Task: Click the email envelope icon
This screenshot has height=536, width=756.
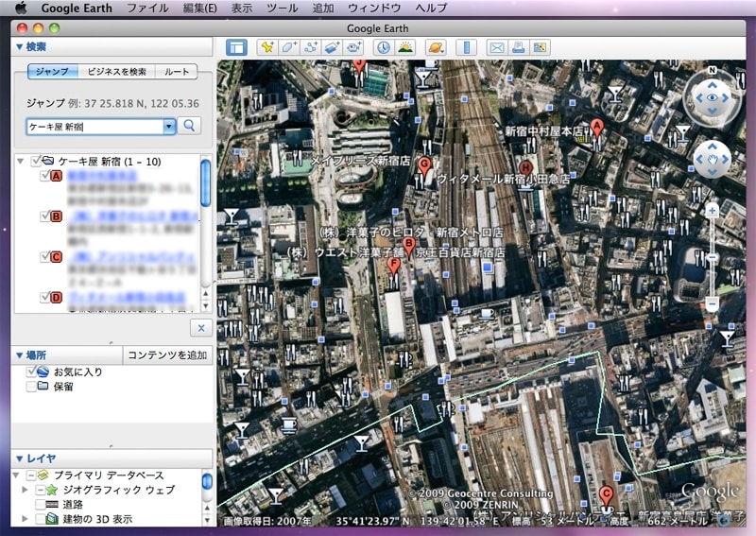Action: point(495,46)
